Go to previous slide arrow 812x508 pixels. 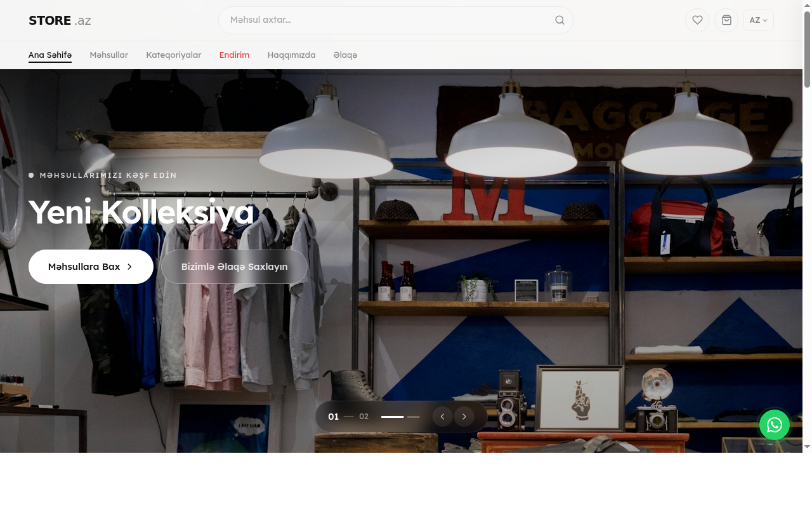point(442,417)
